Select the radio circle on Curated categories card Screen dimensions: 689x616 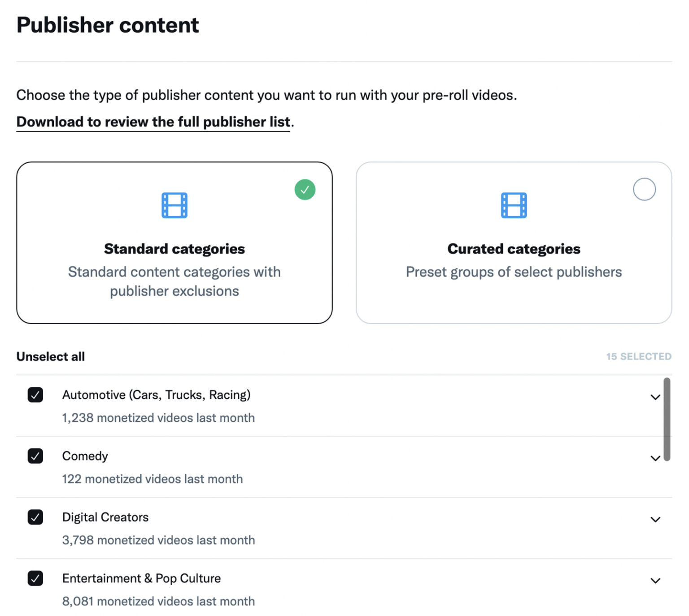click(x=645, y=190)
